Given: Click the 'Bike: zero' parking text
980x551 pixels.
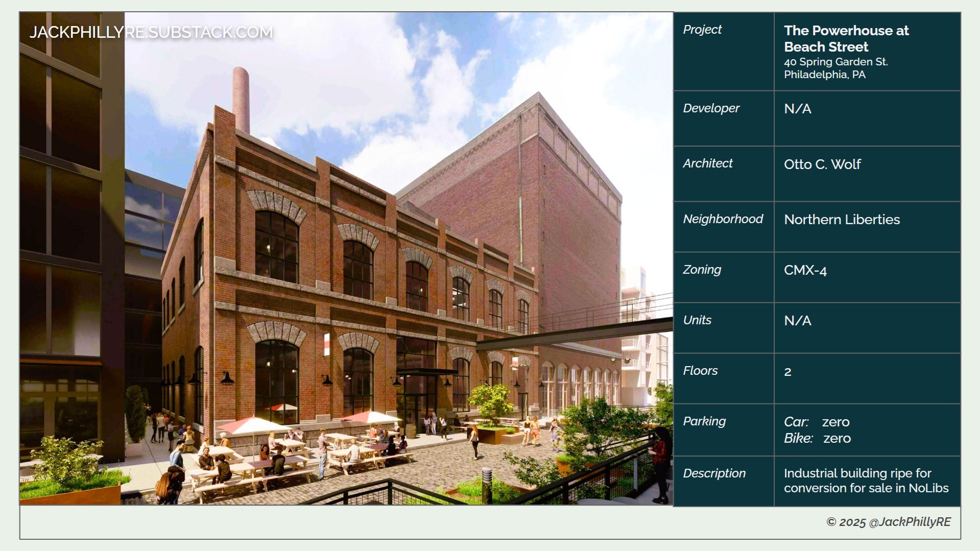Looking at the screenshot, I should 817,438.
